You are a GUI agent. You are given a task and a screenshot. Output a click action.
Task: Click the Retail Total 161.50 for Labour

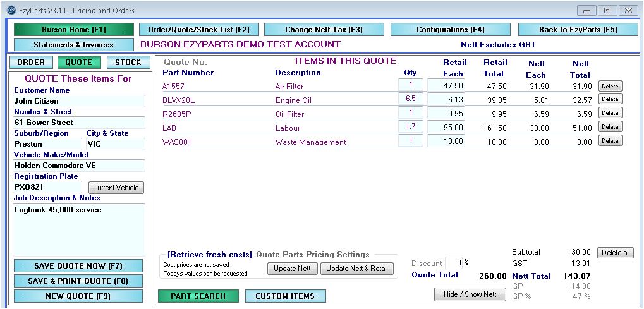click(494, 128)
